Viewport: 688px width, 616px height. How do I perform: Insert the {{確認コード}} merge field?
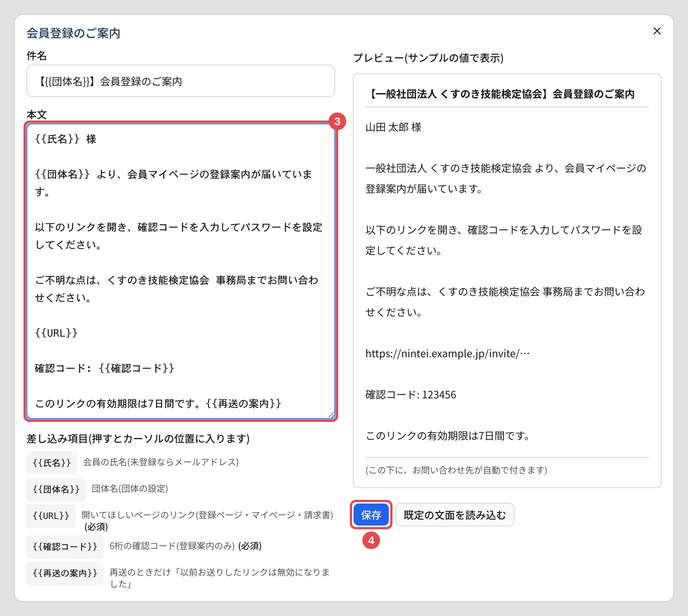tap(65, 547)
